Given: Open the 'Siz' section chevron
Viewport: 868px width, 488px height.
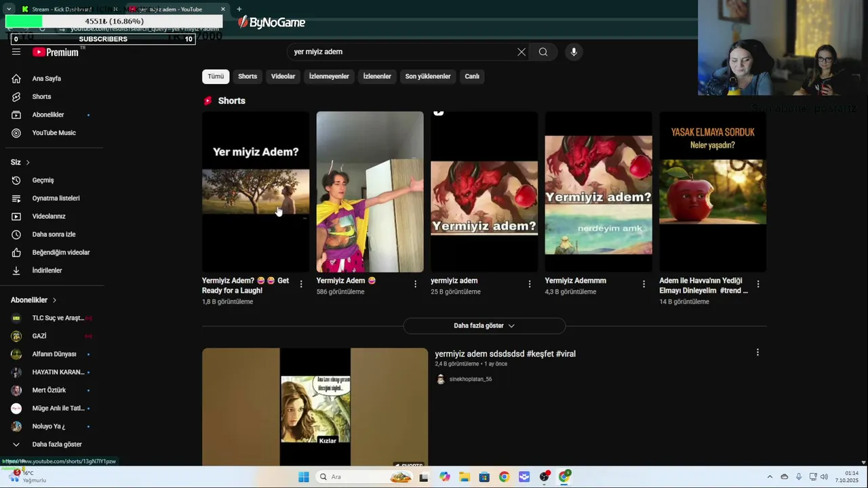Looking at the screenshot, I should (28, 163).
